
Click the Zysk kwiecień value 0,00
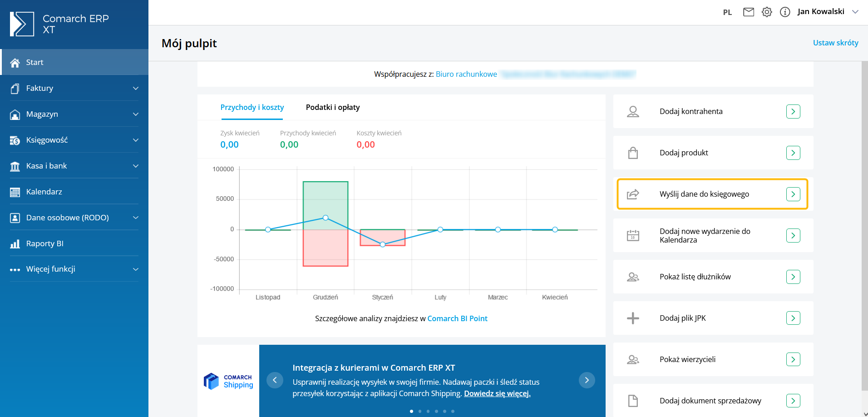pyautogui.click(x=229, y=144)
